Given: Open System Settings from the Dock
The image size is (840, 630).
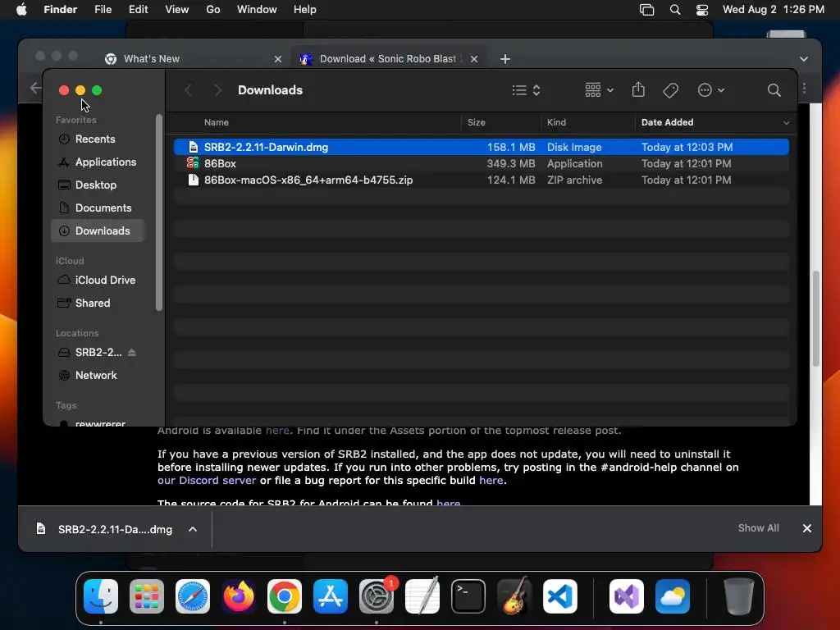Looking at the screenshot, I should pyautogui.click(x=377, y=596).
